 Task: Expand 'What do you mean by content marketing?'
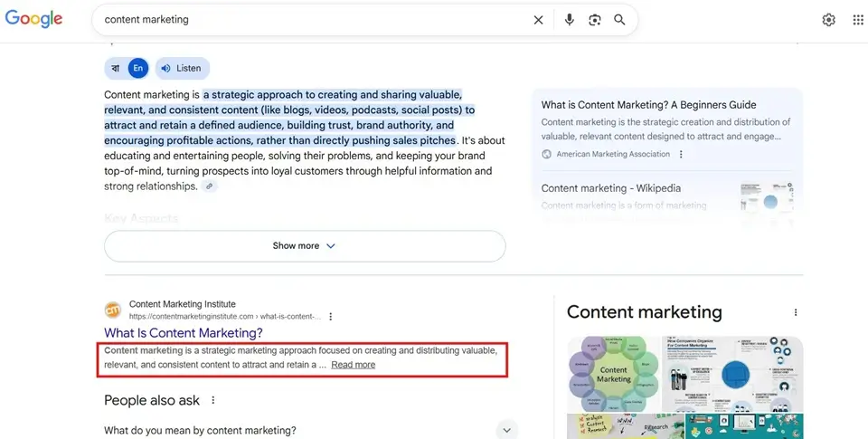pos(310,430)
